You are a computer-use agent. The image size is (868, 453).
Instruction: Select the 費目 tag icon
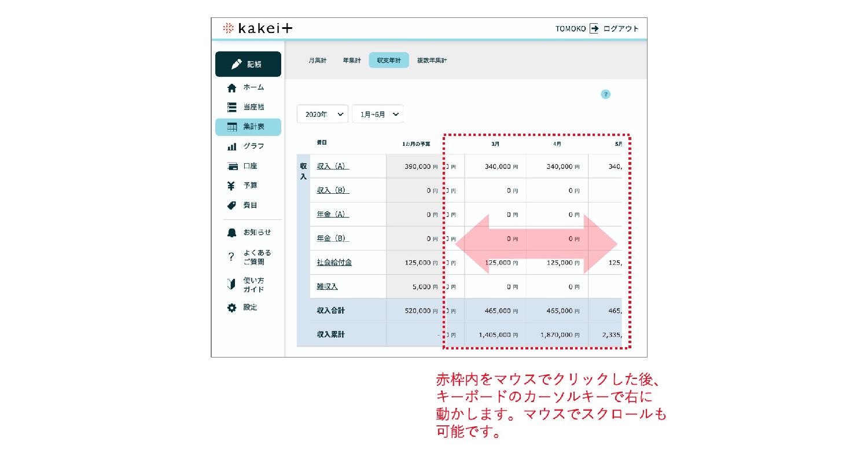(232, 205)
